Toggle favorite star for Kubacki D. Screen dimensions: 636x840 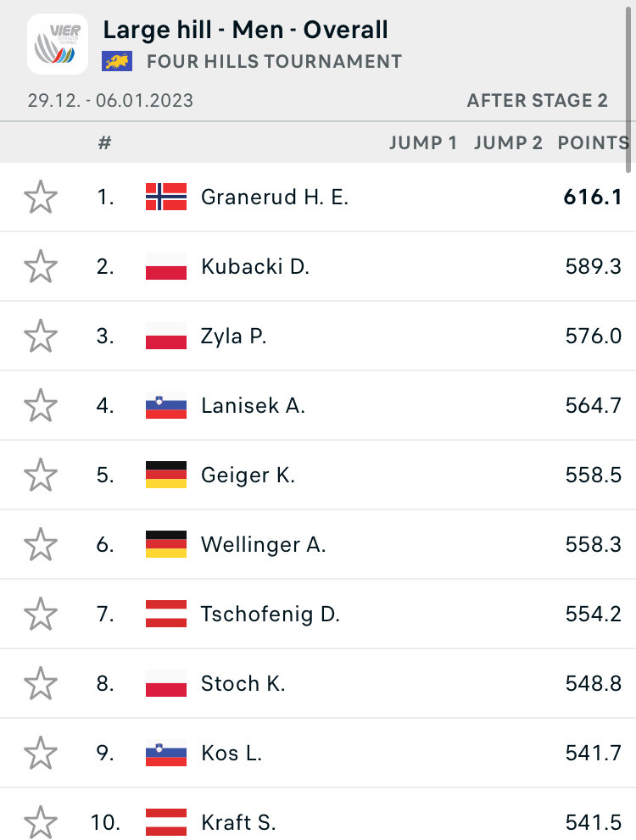point(41,267)
